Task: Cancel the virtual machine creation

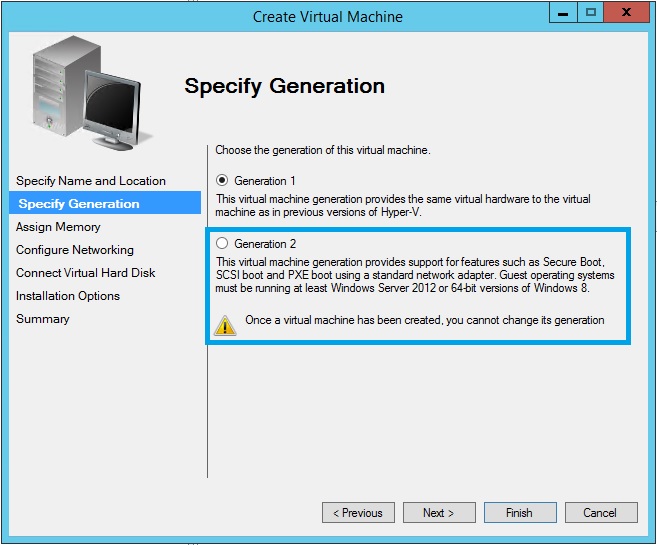Action: (600, 513)
